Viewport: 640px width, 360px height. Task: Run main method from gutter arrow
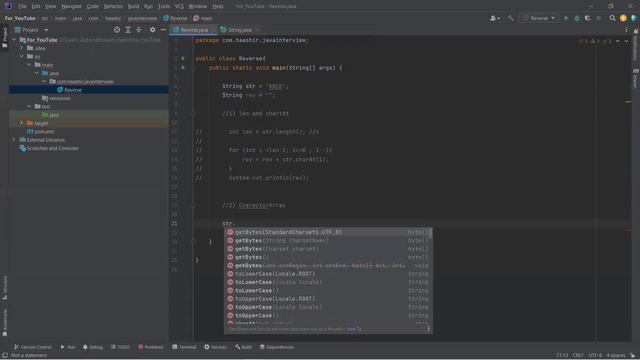183,67
